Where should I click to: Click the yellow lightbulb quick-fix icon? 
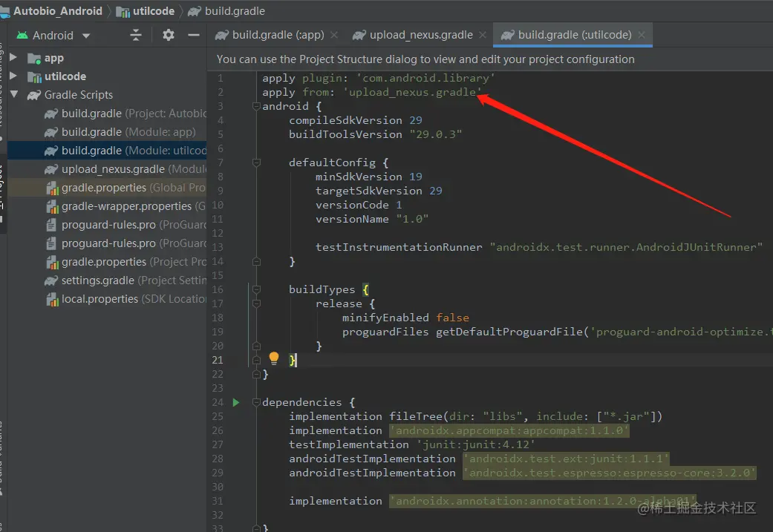pos(274,358)
